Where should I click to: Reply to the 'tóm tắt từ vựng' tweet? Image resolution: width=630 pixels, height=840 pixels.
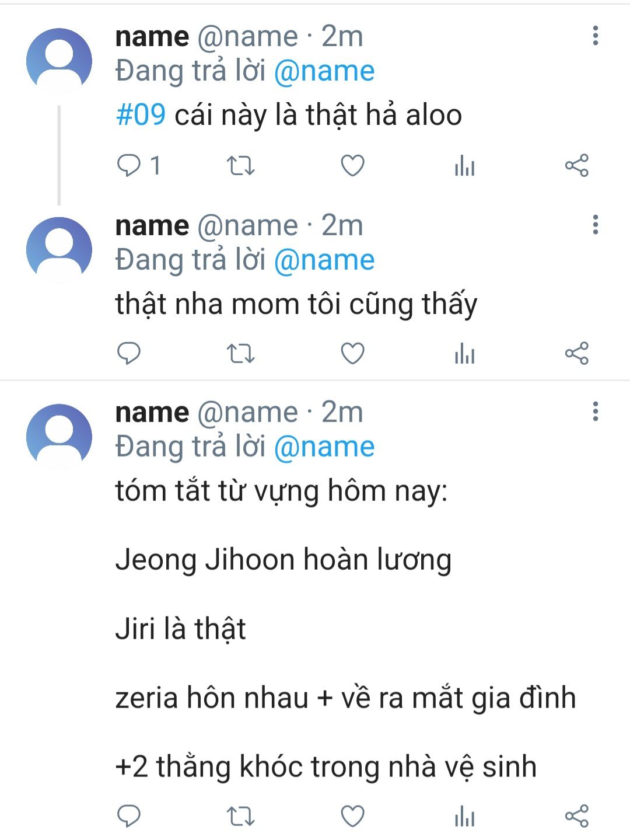129,815
